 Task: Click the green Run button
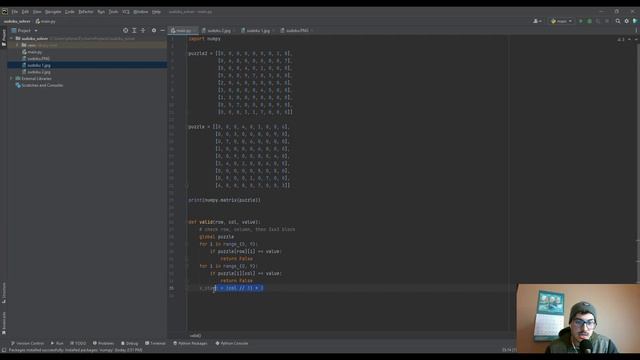point(581,21)
